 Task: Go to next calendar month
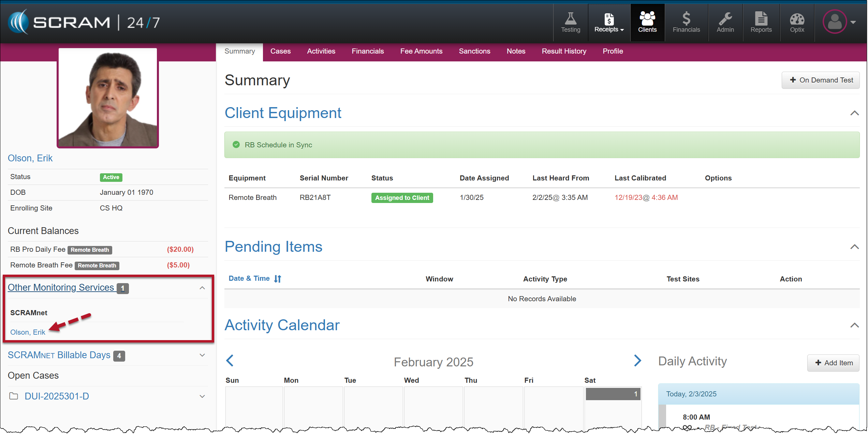click(637, 360)
